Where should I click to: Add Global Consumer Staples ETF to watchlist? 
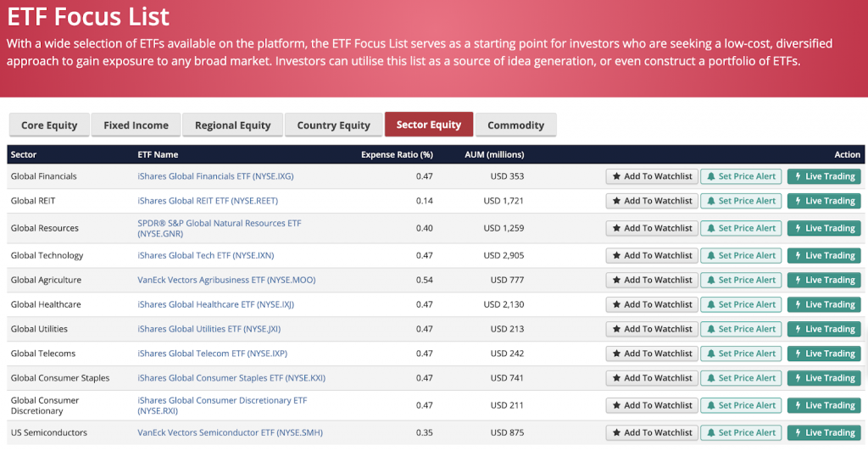coord(652,378)
